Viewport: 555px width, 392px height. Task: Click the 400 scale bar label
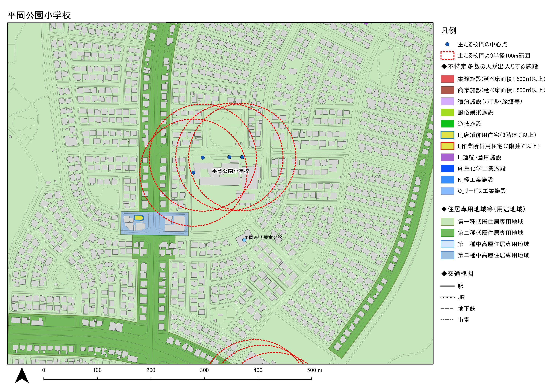[x=258, y=370]
